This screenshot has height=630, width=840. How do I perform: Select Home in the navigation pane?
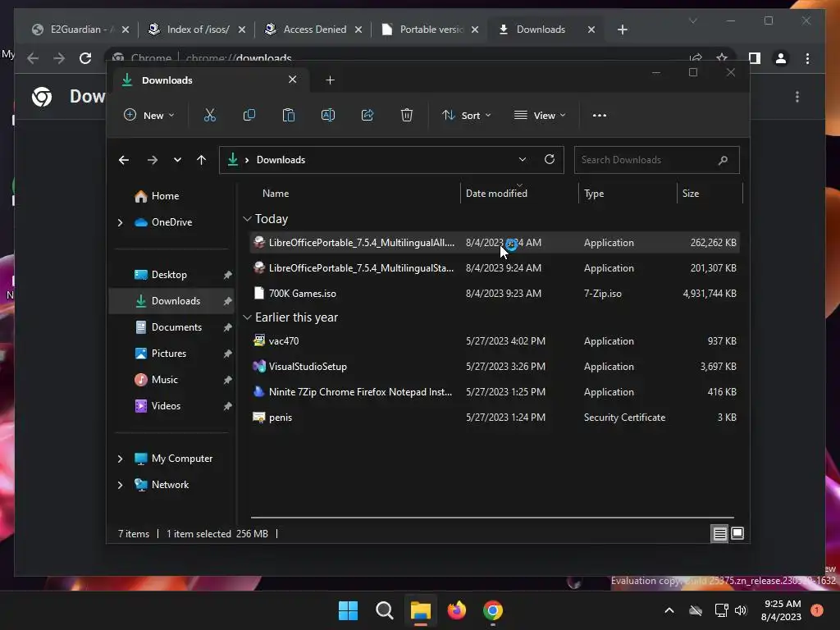click(165, 196)
